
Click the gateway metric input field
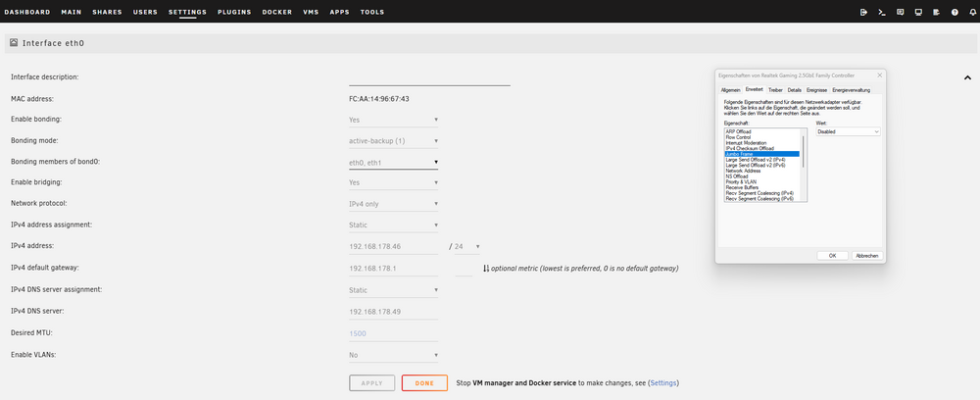tap(464, 268)
